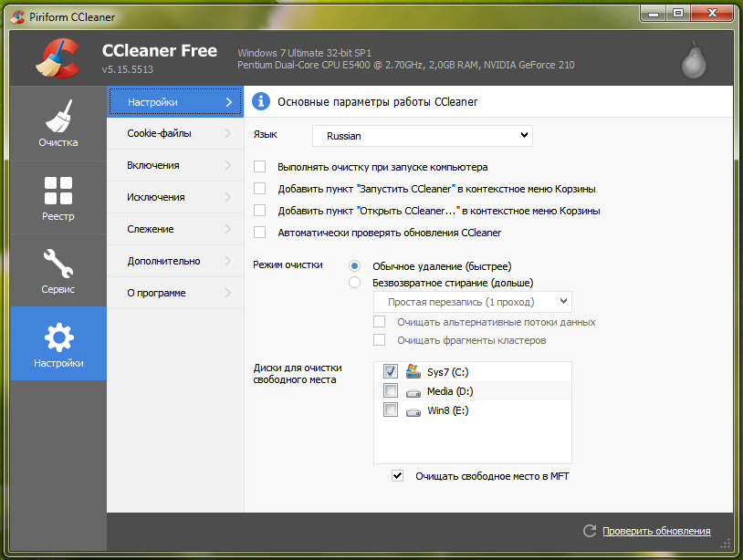Click the CCleaner Free title text
Screen dimensions: 743x560
click(x=159, y=51)
